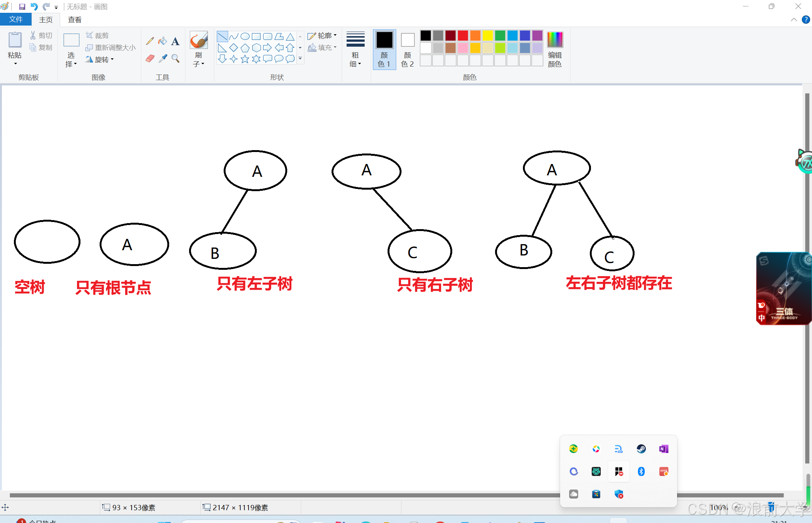Pick a color with the eyedropper tool
Viewport: 812px width, 523px height.
click(162, 59)
